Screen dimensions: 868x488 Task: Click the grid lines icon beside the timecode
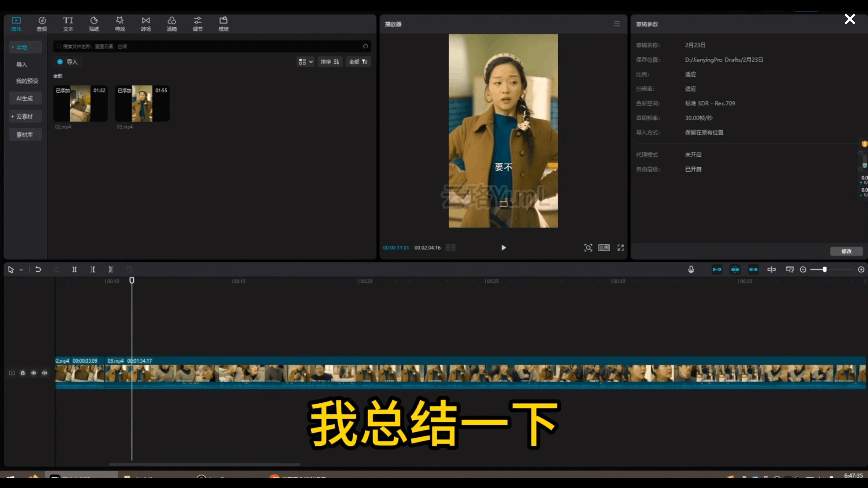coord(451,248)
